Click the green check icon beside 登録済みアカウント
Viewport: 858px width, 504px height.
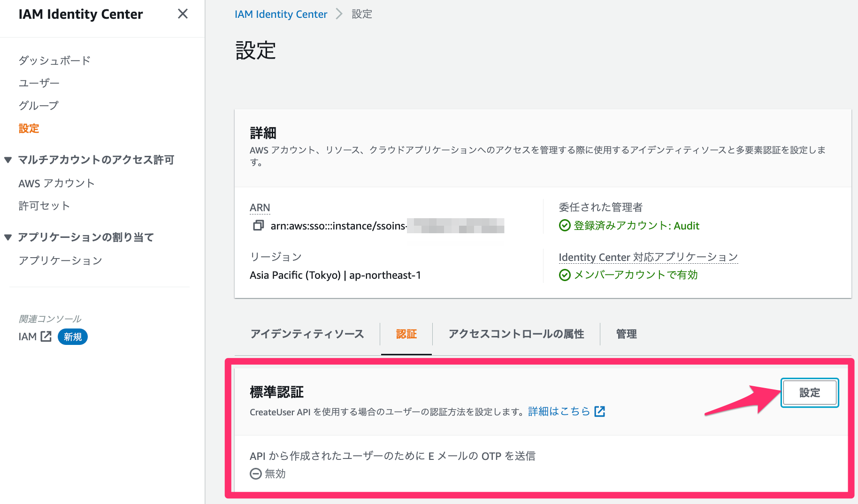[565, 226]
